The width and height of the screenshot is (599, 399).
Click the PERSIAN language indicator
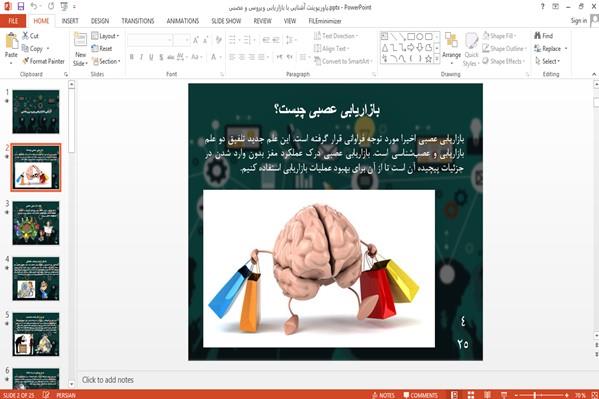66,395
